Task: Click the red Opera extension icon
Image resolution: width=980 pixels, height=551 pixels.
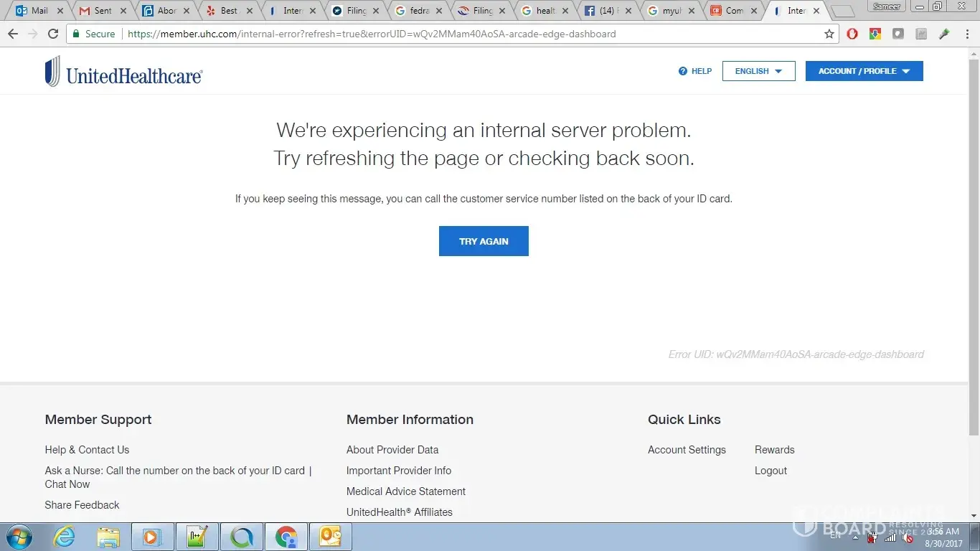Action: point(852,34)
